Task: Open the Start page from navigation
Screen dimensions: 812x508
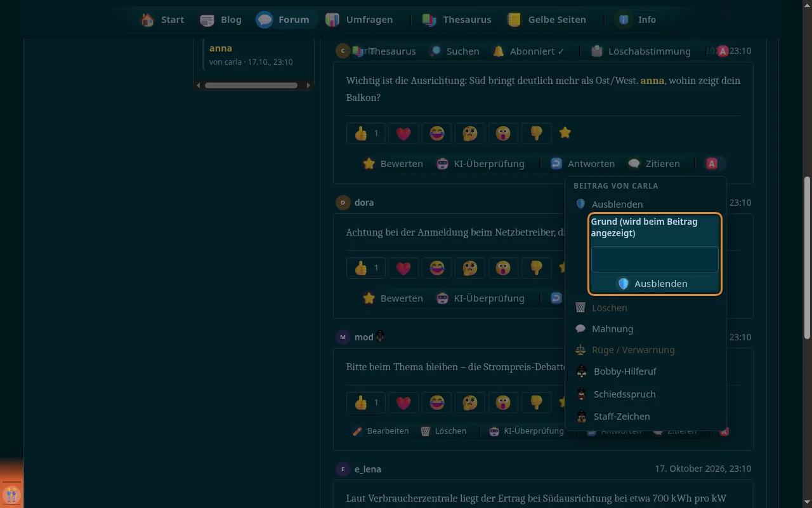Action: click(x=162, y=20)
